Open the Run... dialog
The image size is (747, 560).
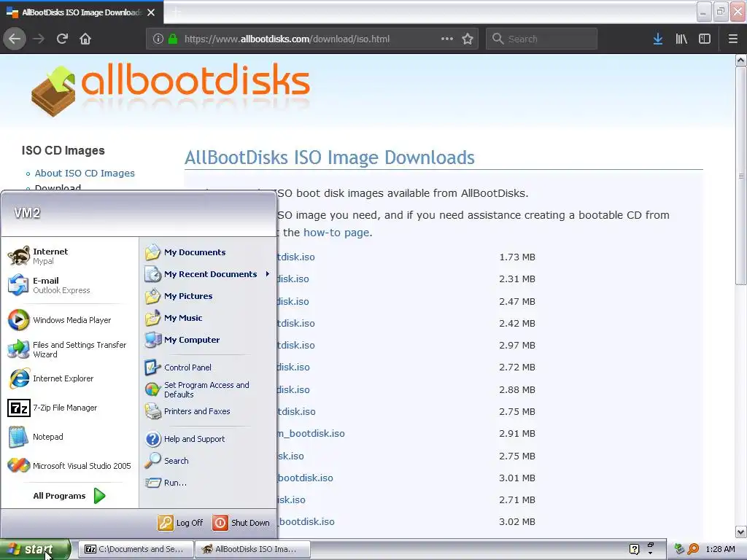(x=207, y=483)
